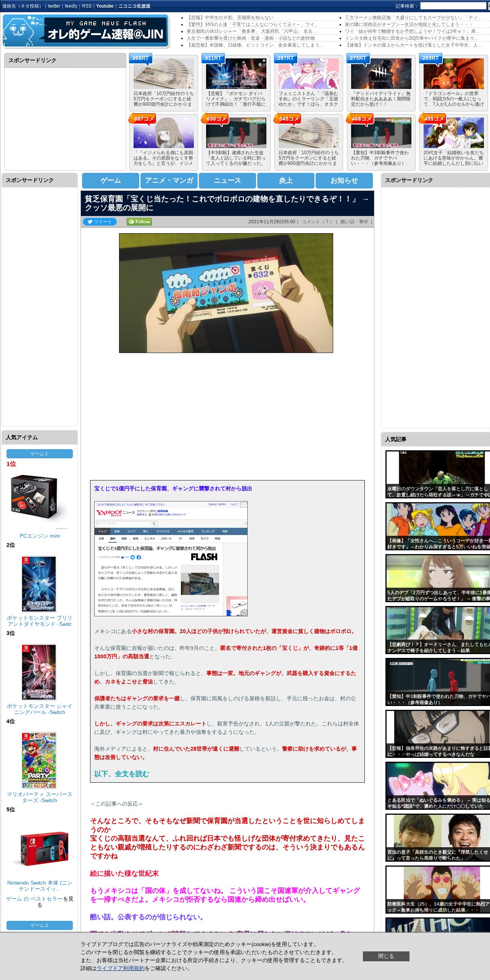Open popular article 宮迫の息子 thumbnail
The height and width of the screenshot is (980, 490).
coord(438,838)
